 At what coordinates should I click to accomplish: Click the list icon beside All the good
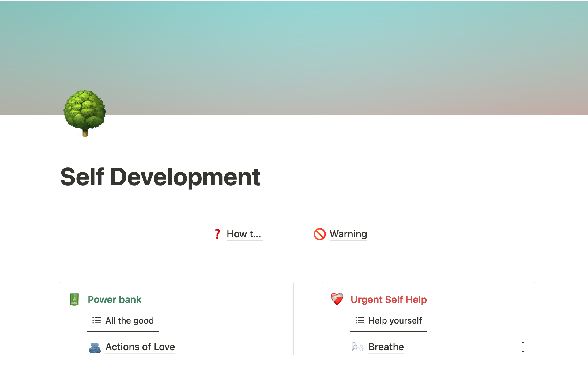pos(96,320)
